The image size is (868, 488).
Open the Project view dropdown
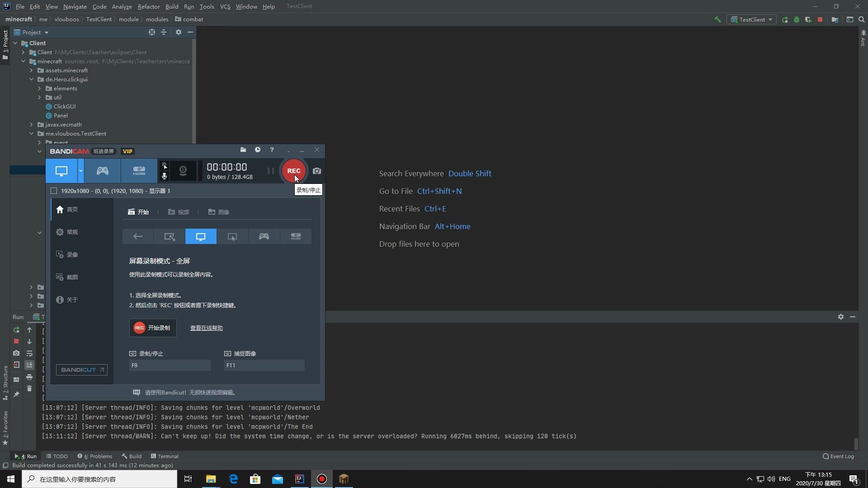pos(32,32)
